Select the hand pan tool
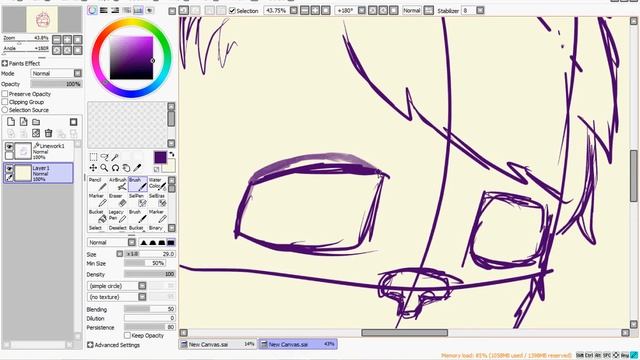The image size is (640, 360). tap(127, 168)
